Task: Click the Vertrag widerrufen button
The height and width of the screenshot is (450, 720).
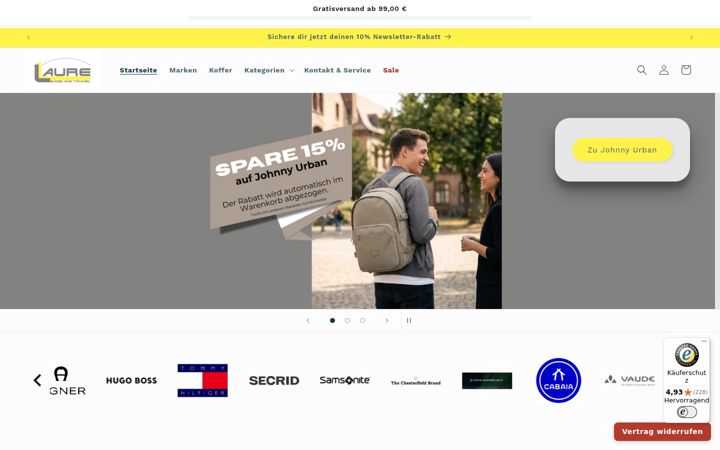Action: (x=662, y=432)
